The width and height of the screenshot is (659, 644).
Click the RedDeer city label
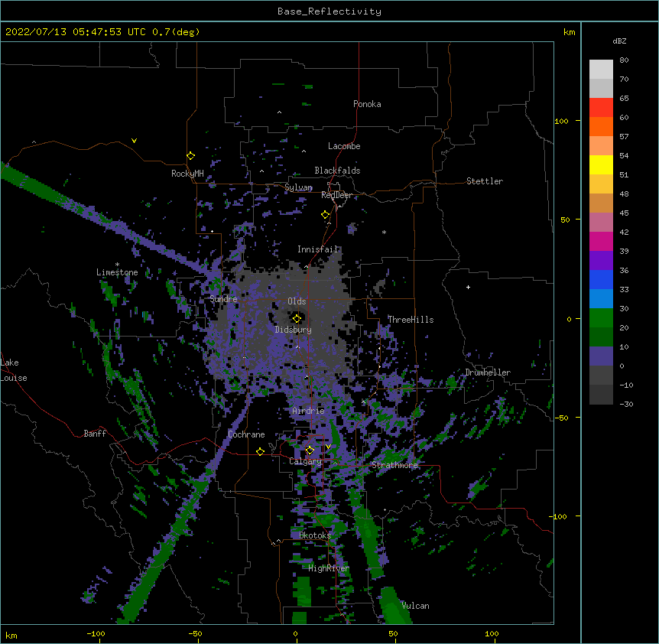click(x=337, y=195)
